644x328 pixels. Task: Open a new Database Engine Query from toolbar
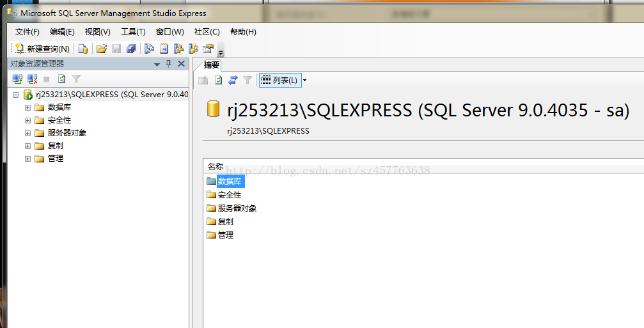coord(83,49)
